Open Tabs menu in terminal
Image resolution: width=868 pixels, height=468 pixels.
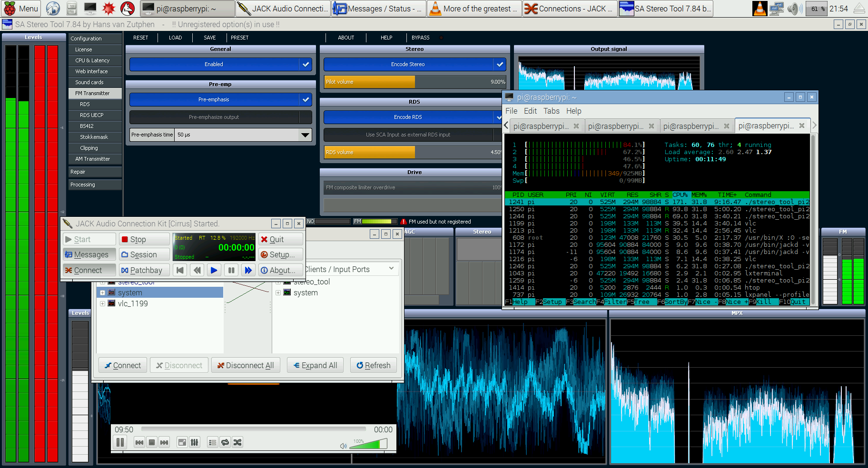tap(552, 111)
